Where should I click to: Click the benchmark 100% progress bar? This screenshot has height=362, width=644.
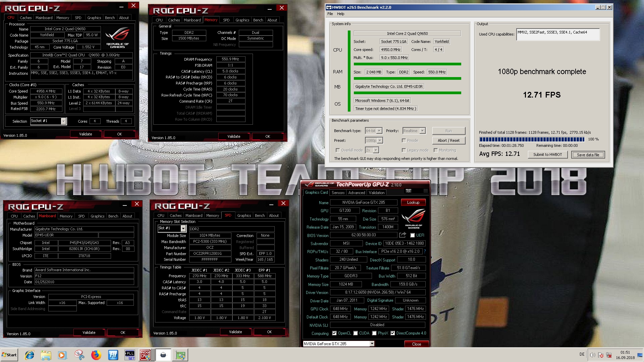coord(532,139)
